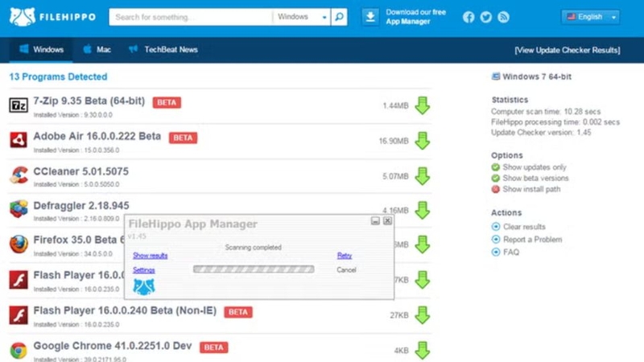The image size is (644, 362).
Task: Click the FileHippo logo
Action: pos(52,17)
